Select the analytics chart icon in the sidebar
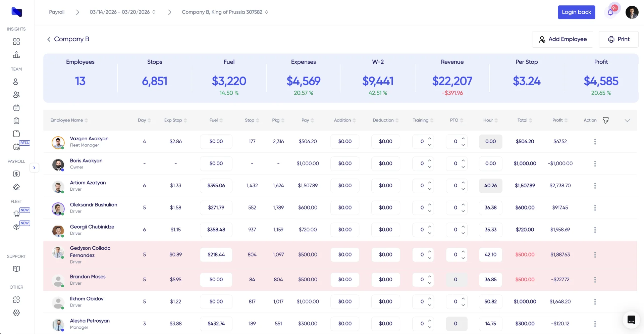 [x=16, y=55]
